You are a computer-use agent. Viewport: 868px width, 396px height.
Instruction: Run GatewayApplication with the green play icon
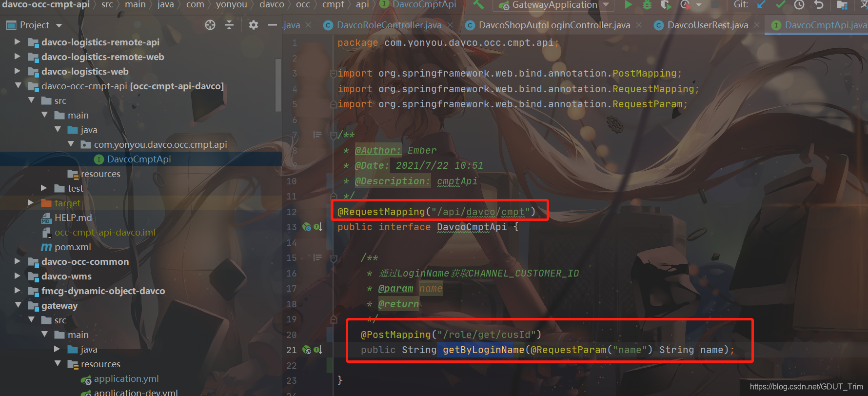click(628, 5)
